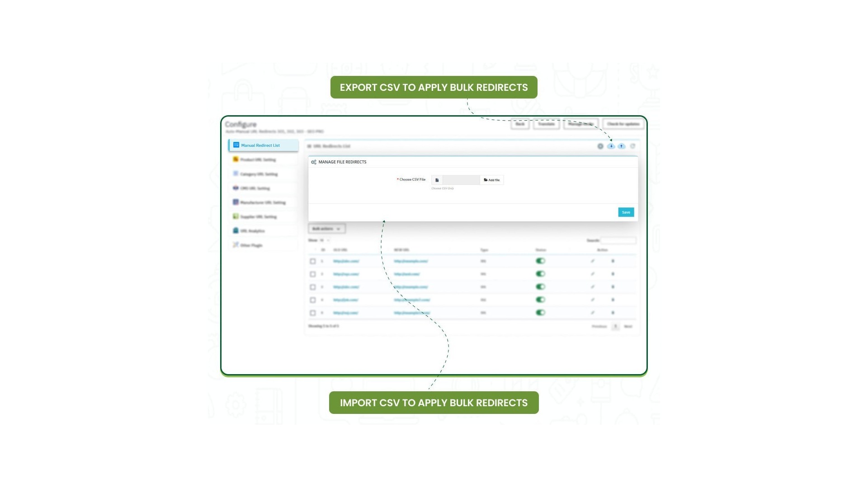This screenshot has height=488, width=868.
Task: Click the refresh icon in list header
Action: pyautogui.click(x=632, y=146)
